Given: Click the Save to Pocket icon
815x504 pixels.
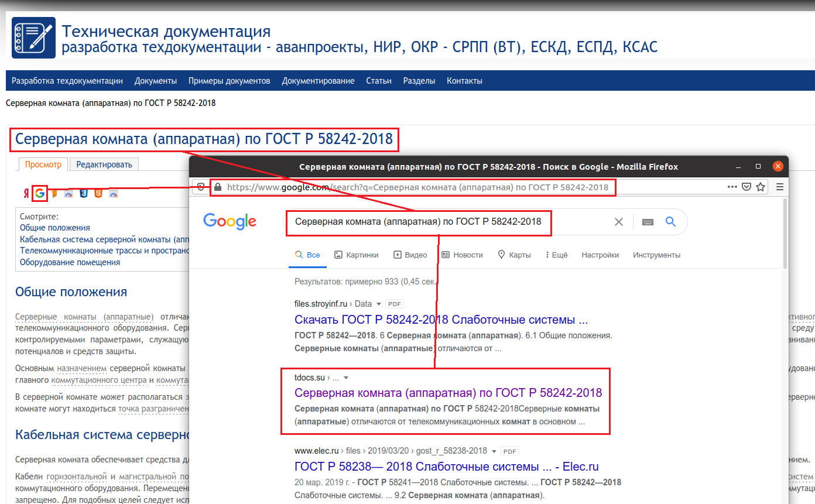Looking at the screenshot, I should pyautogui.click(x=746, y=187).
